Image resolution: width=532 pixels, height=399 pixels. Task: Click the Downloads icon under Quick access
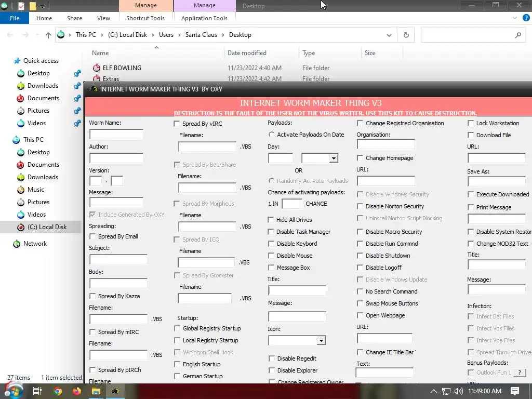21,86
